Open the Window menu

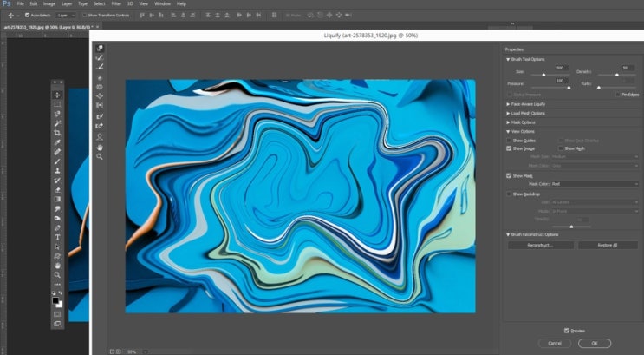click(162, 3)
